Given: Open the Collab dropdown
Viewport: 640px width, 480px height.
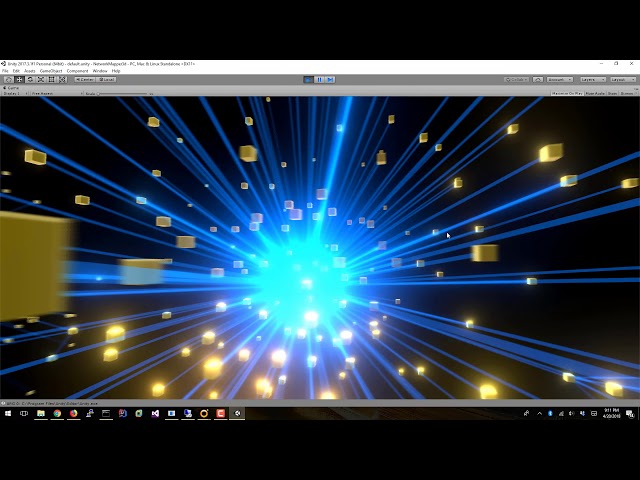Looking at the screenshot, I should pos(517,80).
